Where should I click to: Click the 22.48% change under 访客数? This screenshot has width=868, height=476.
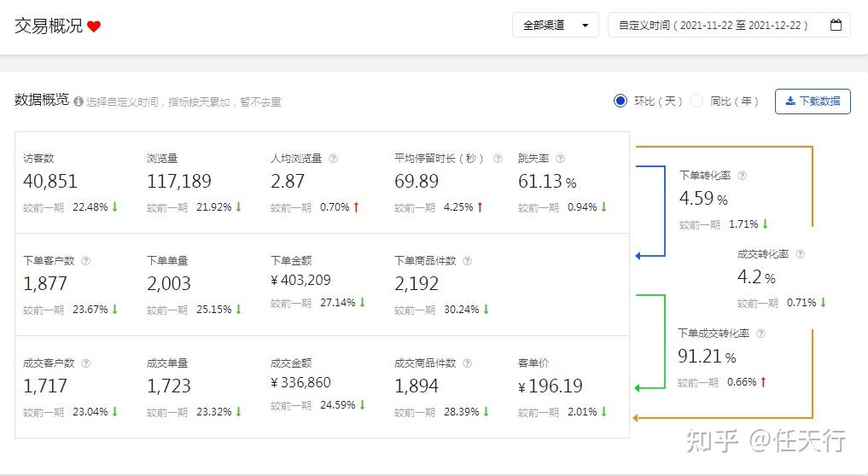(90, 207)
